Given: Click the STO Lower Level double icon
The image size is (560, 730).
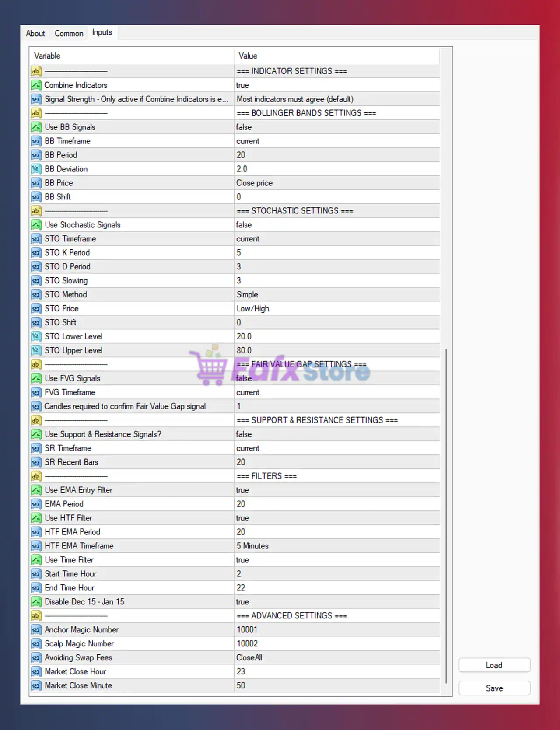Looking at the screenshot, I should (x=36, y=337).
